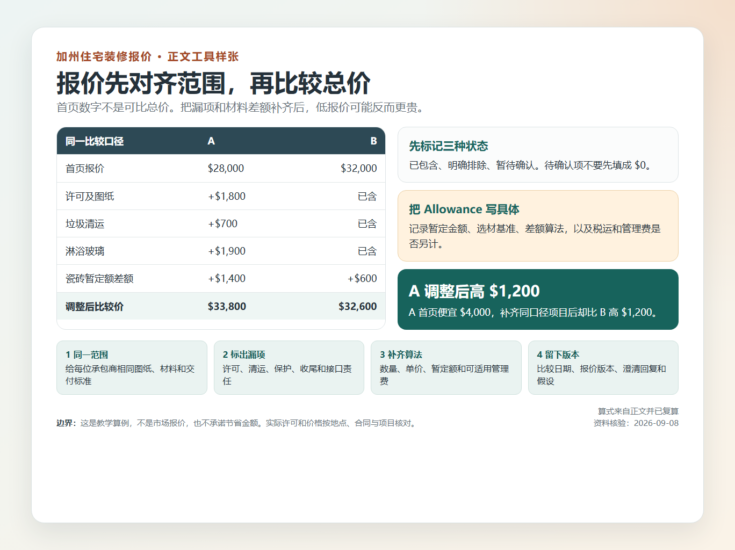Click the +$1,400 cell
The width and height of the screenshot is (735, 550).
[x=226, y=279]
